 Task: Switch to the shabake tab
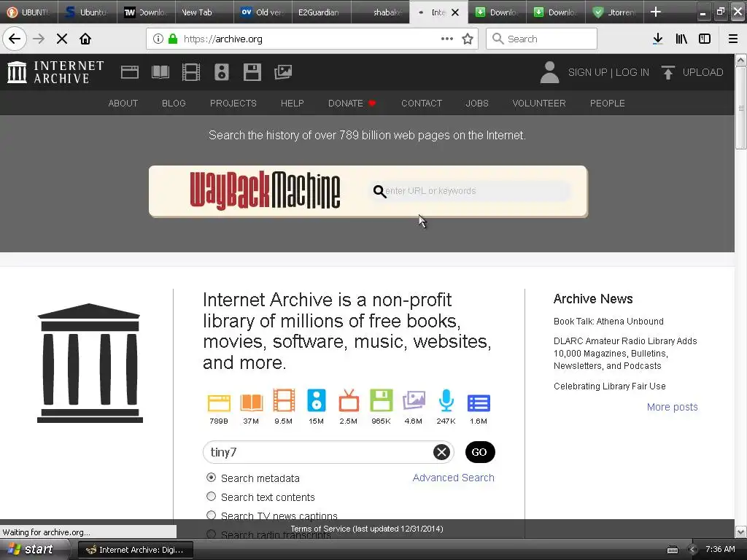pos(379,12)
